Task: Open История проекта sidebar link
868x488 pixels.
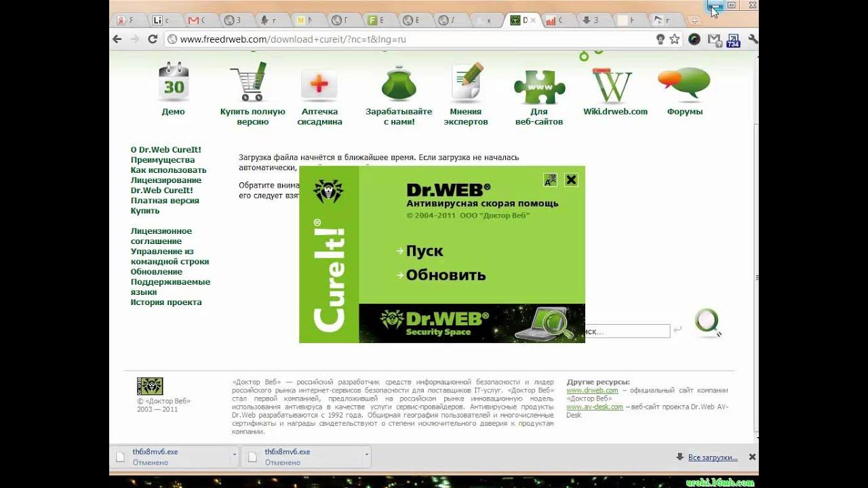Action: click(166, 302)
